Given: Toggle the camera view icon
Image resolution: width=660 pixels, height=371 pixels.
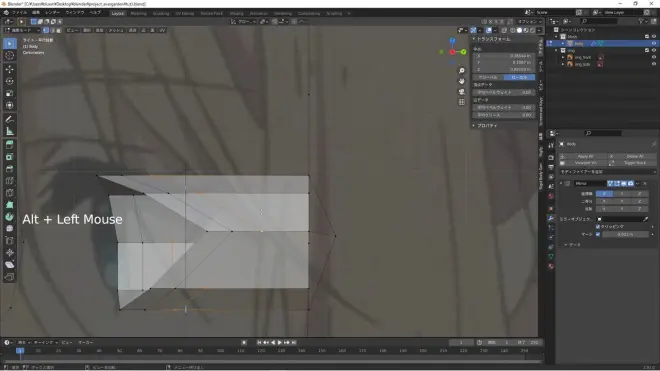Looking at the screenshot, I should [x=462, y=92].
